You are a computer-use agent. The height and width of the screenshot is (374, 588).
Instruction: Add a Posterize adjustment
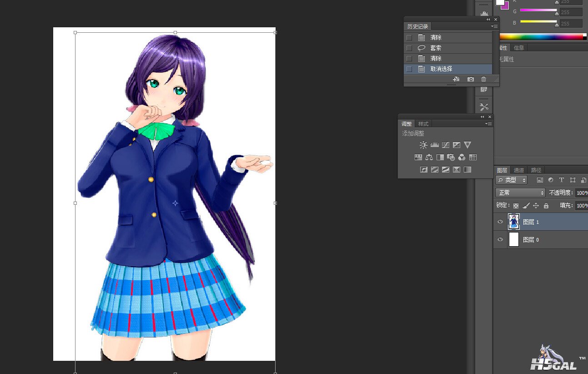click(x=435, y=170)
